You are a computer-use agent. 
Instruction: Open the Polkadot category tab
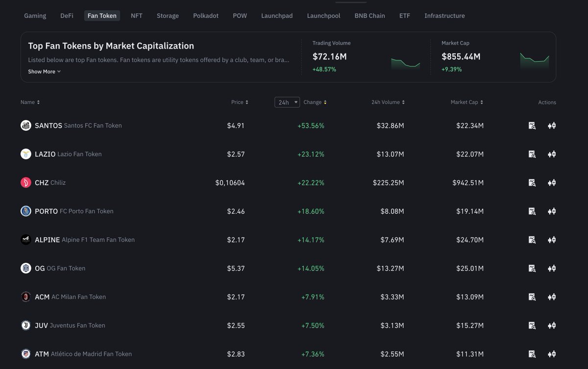coord(207,16)
